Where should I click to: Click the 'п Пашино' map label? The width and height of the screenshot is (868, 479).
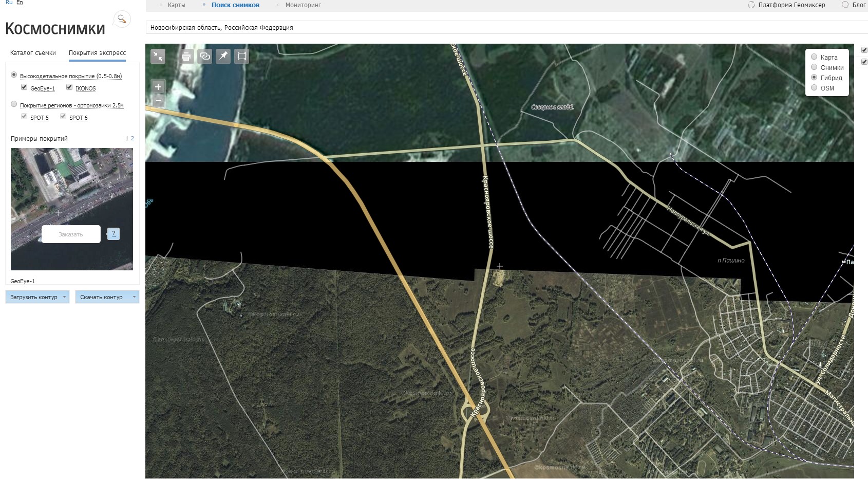tap(731, 261)
